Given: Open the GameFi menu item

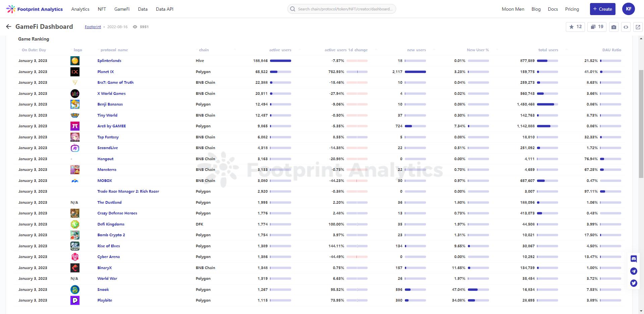Looking at the screenshot, I should pos(122,9).
